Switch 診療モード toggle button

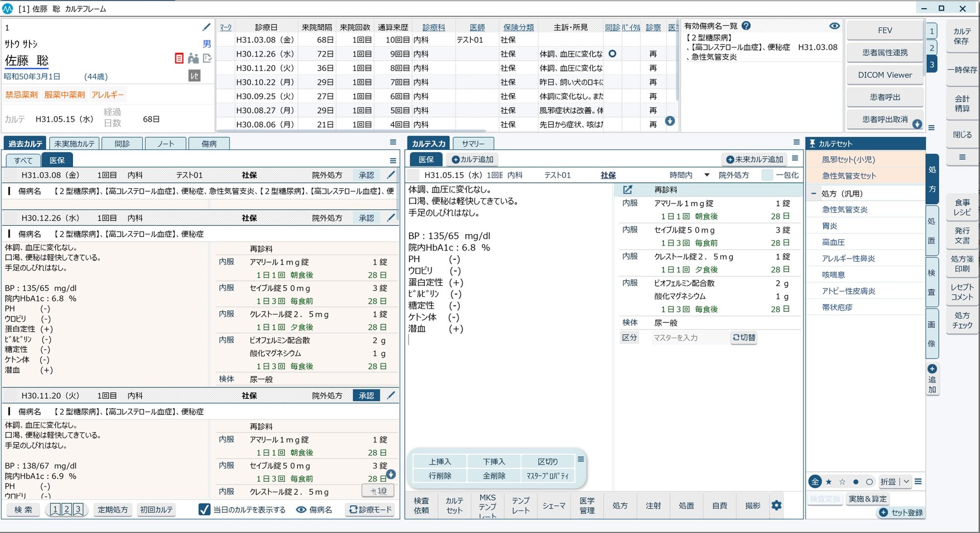coord(370,509)
